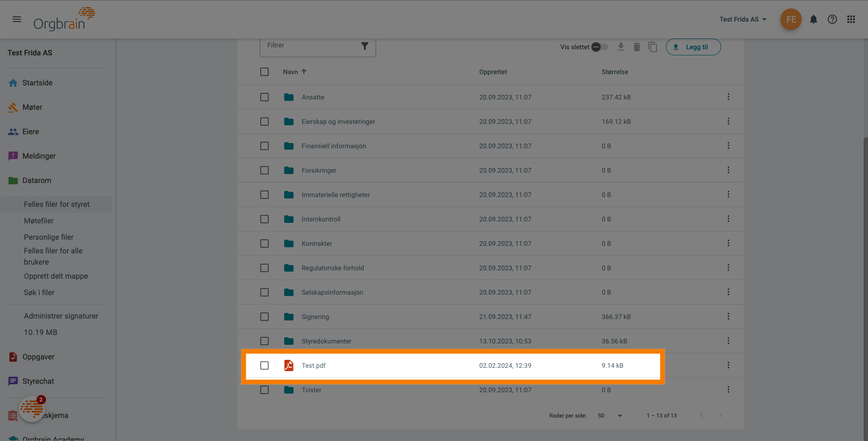Viewport: 868px width, 441px height.
Task: Click the Størrelse column header
Action: 615,72
